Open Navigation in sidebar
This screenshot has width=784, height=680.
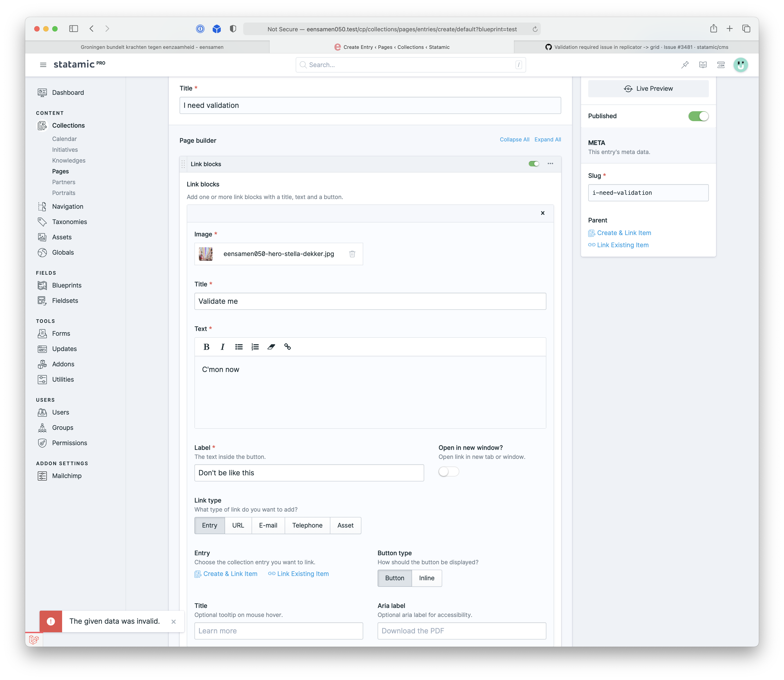point(68,206)
